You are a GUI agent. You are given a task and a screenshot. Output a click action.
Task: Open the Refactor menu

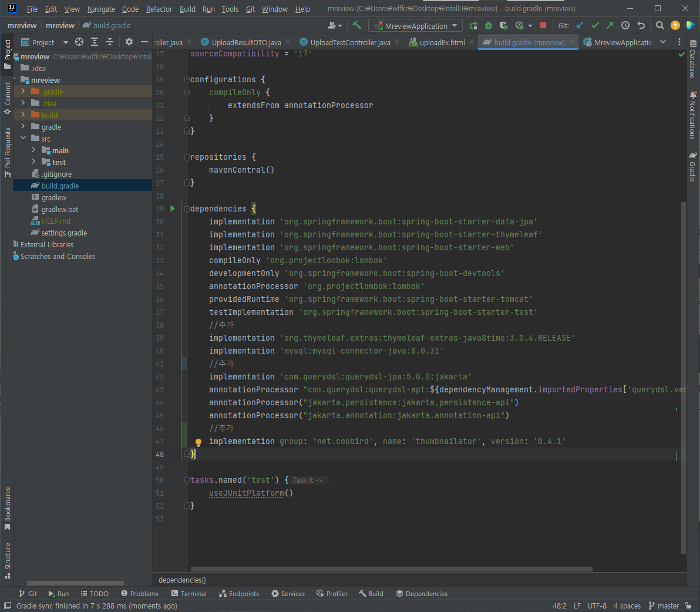pos(159,9)
